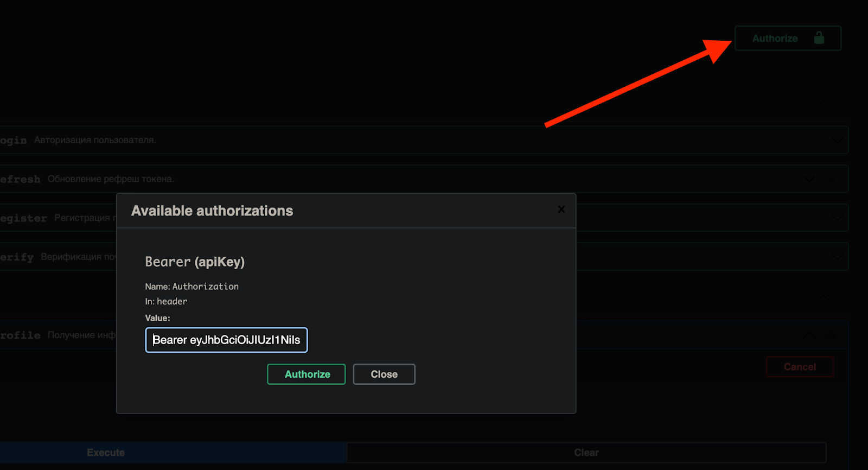
Task: Collapse the first endpoint section arrow
Action: coord(823,103)
